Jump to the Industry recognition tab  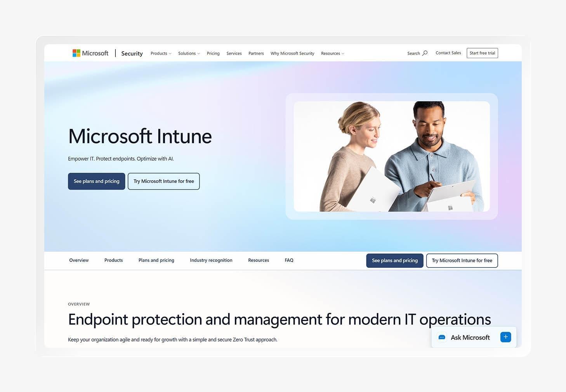[x=211, y=260]
